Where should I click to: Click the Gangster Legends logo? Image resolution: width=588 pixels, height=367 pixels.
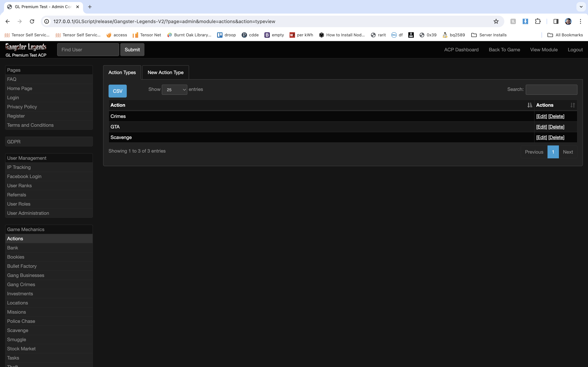click(x=26, y=47)
